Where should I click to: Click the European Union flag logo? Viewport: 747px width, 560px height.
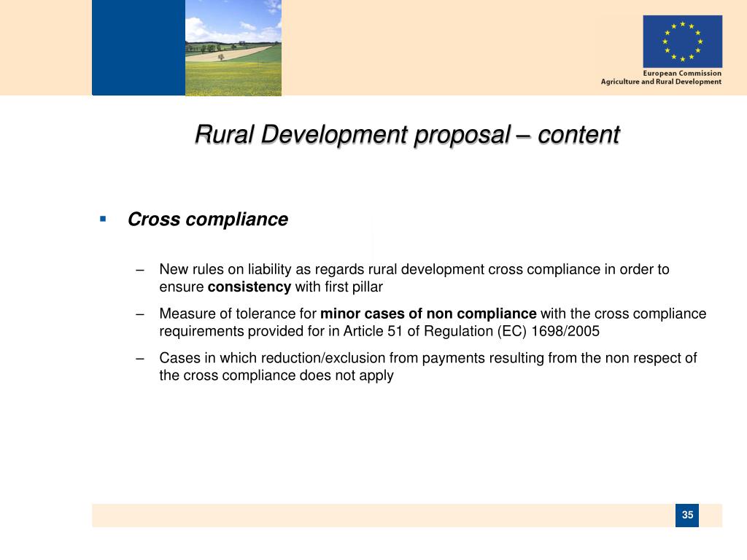(x=682, y=42)
